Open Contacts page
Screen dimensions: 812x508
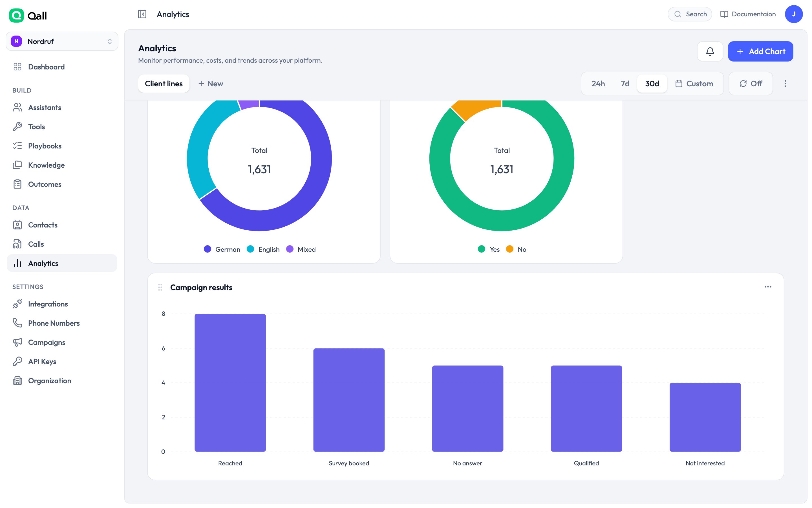tap(62, 225)
